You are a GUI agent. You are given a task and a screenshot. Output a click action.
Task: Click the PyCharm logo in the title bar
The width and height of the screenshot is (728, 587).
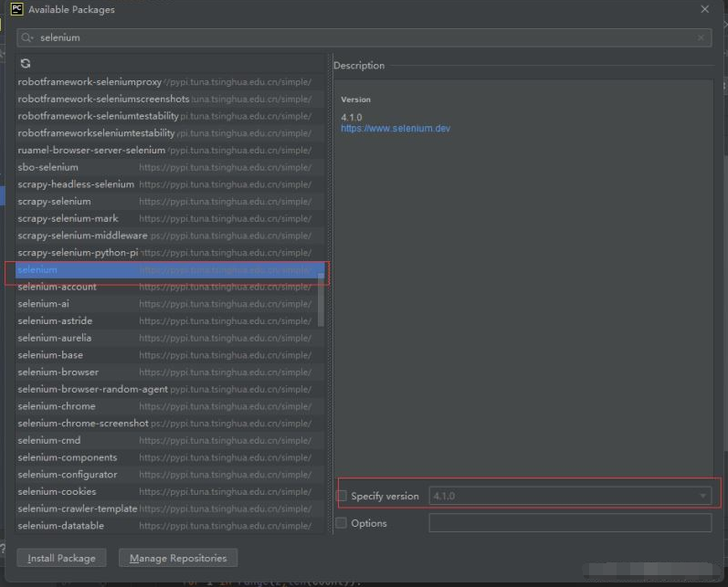click(16, 9)
